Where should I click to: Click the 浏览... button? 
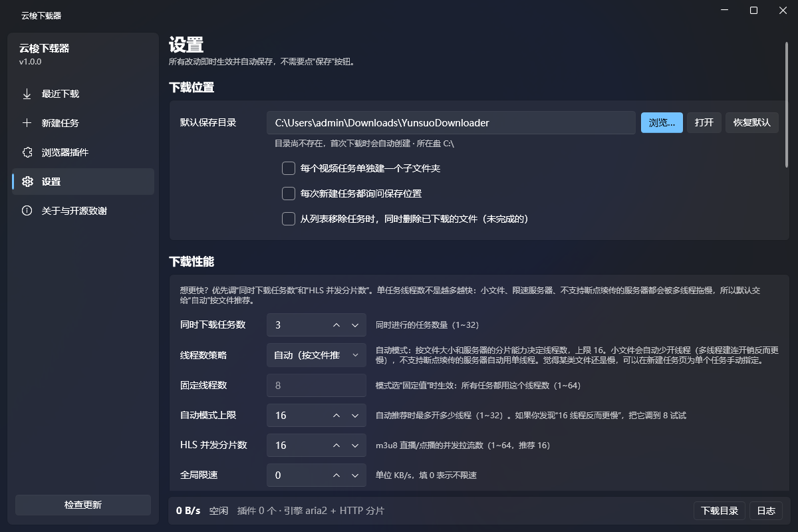[662, 122]
